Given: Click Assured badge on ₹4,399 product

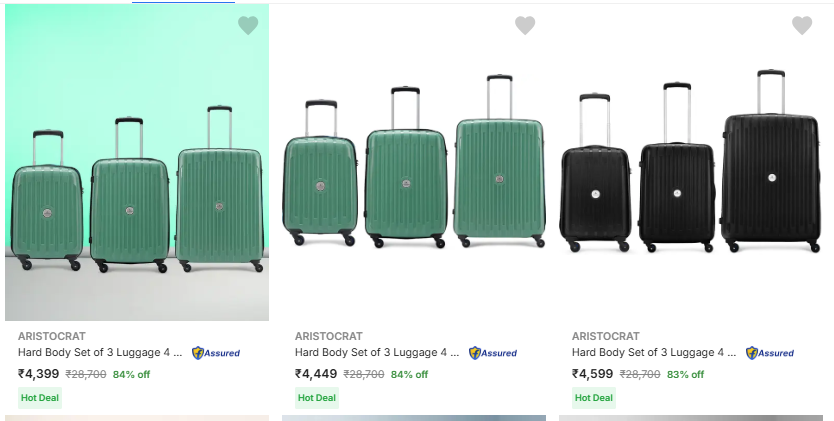Looking at the screenshot, I should pyautogui.click(x=216, y=353).
